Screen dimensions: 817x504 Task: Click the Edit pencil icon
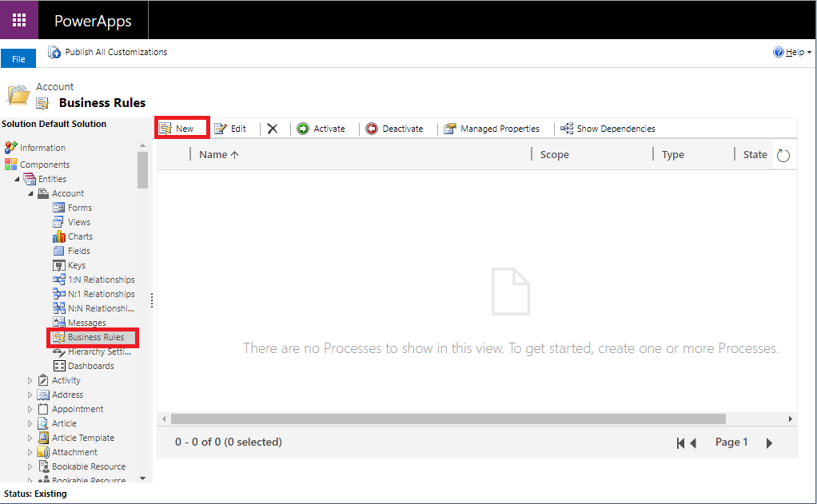[x=221, y=129]
